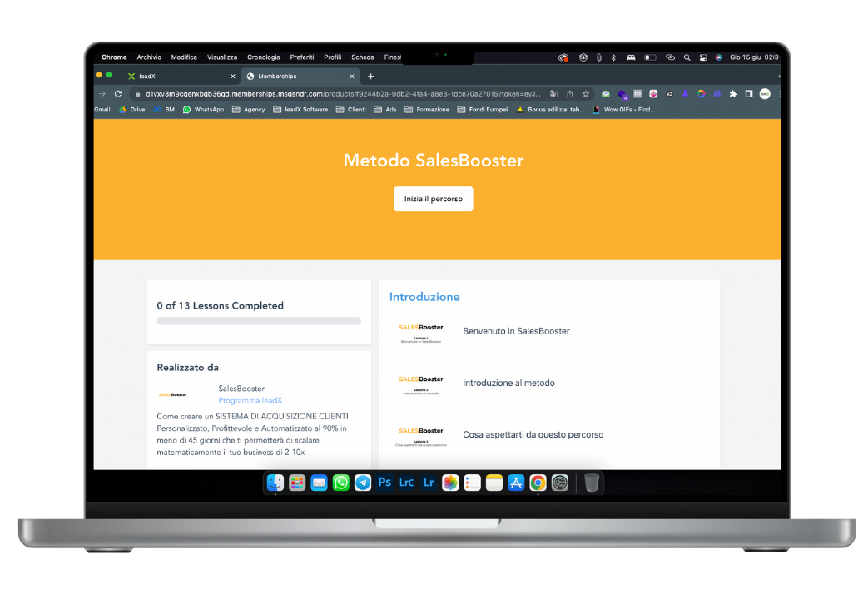Click the Inizia il percorso button
The height and width of the screenshot is (594, 868).
(x=434, y=199)
